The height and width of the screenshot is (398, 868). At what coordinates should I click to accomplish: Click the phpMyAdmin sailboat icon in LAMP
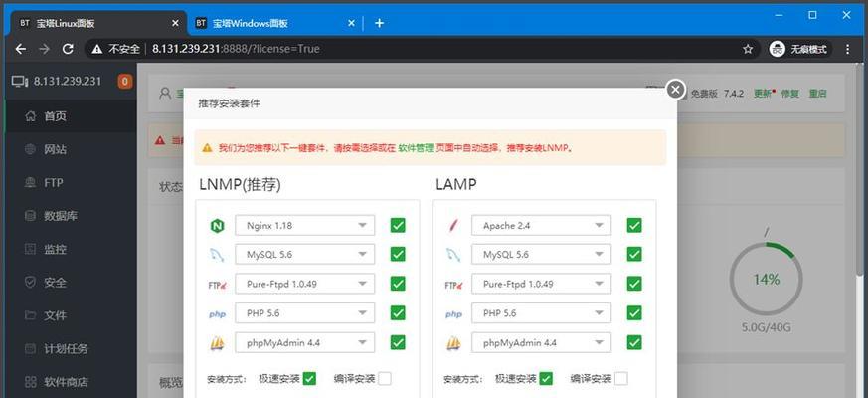click(x=453, y=343)
